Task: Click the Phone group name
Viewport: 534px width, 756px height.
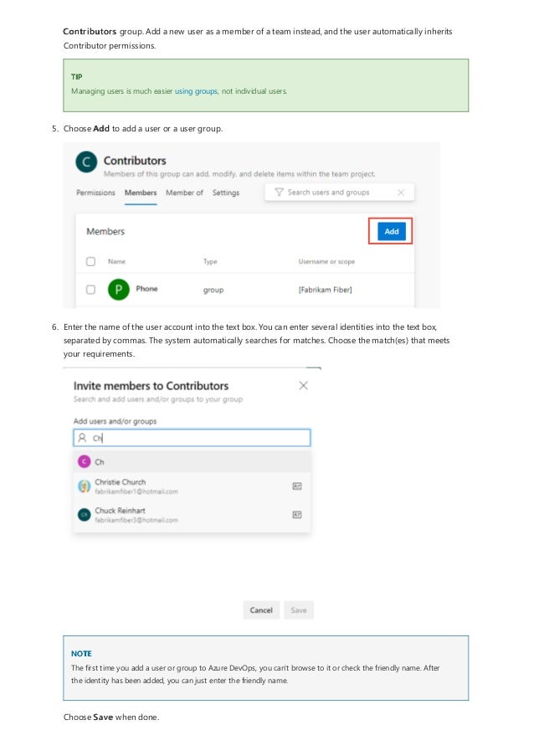Action: (146, 288)
